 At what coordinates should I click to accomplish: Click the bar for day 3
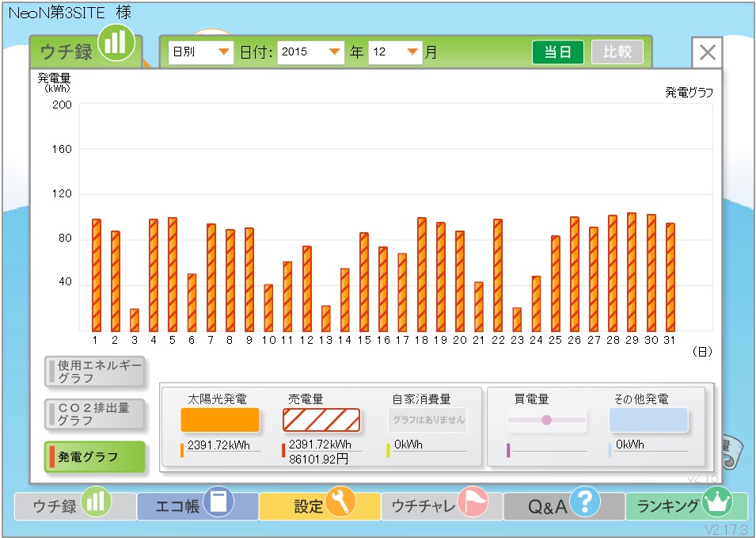coord(135,320)
